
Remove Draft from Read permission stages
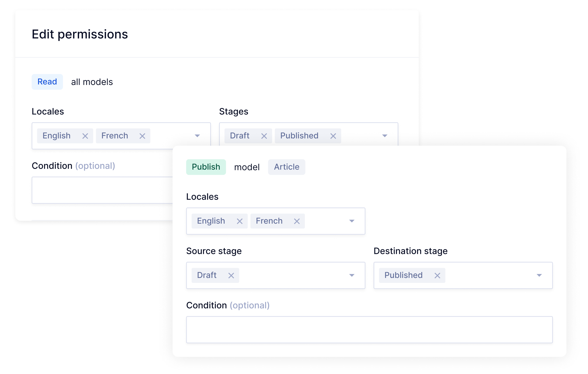click(x=264, y=136)
